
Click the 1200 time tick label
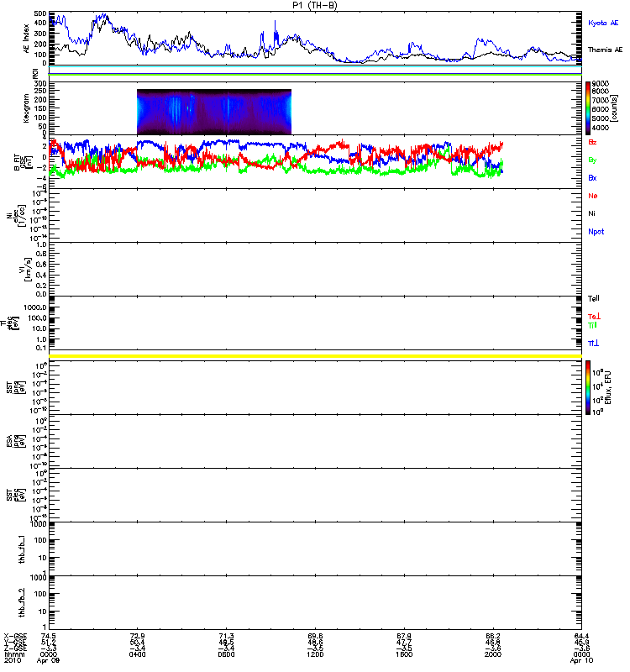(315, 654)
